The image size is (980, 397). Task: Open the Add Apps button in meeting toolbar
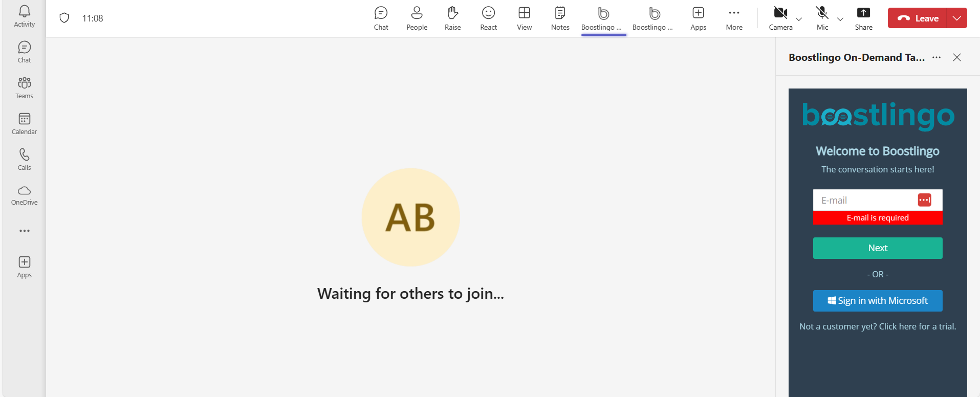pos(698,18)
